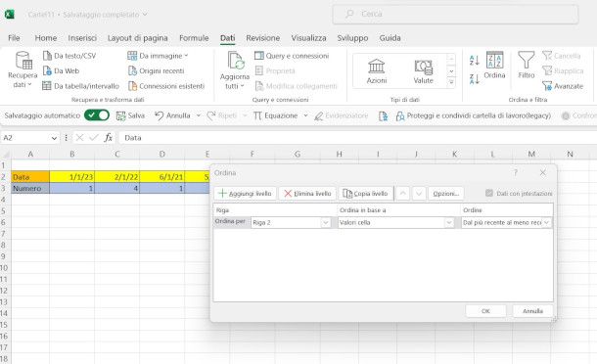Viewport: 597px width, 364px height.
Task: Expand the Name Box dropdown
Action: [x=54, y=138]
